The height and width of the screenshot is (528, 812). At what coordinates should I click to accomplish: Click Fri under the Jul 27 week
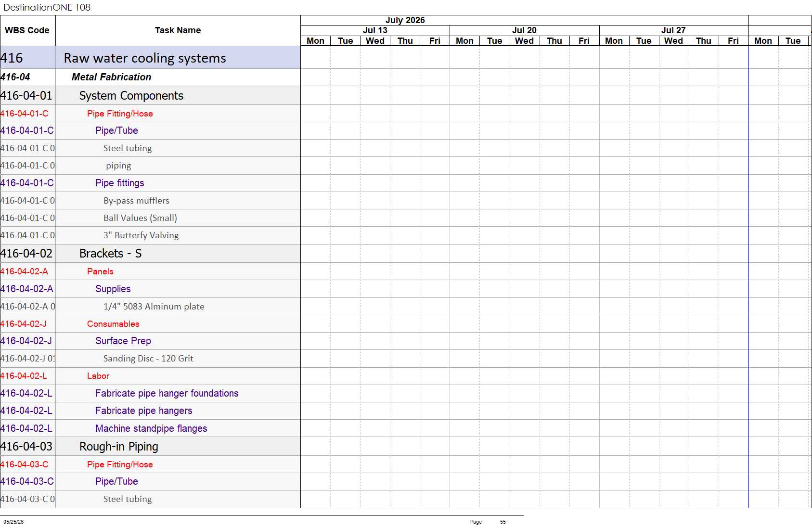(733, 41)
